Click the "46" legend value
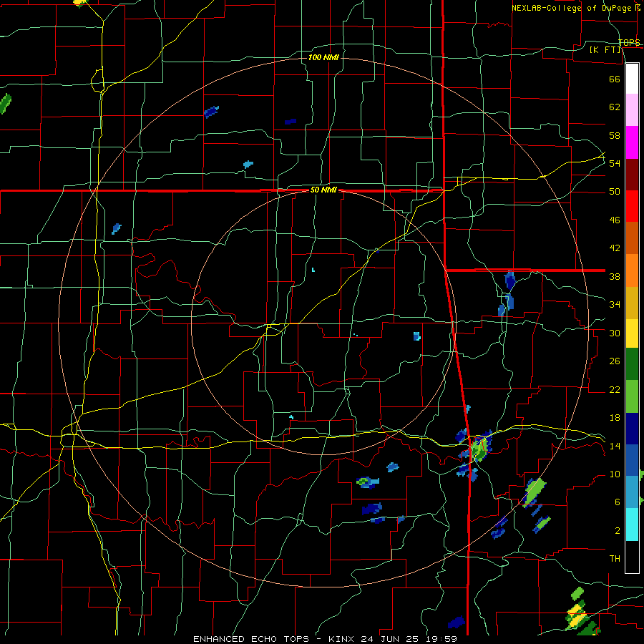This screenshot has height=644, width=644. [615, 220]
